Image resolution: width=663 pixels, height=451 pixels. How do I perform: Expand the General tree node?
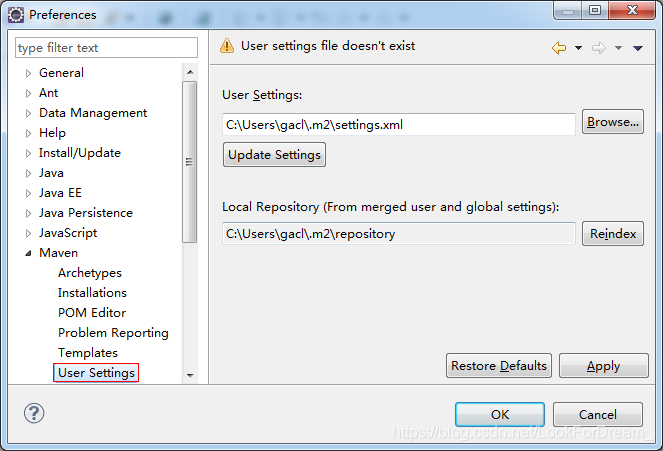coord(28,73)
